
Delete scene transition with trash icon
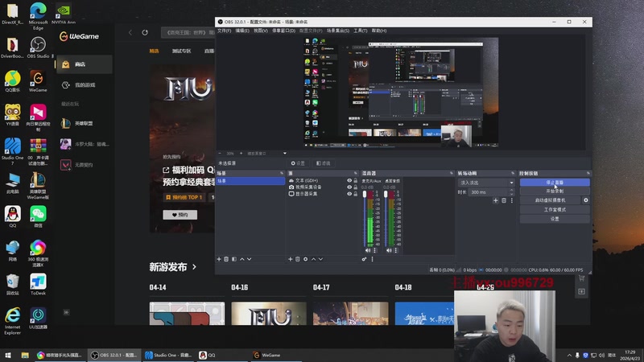504,200
